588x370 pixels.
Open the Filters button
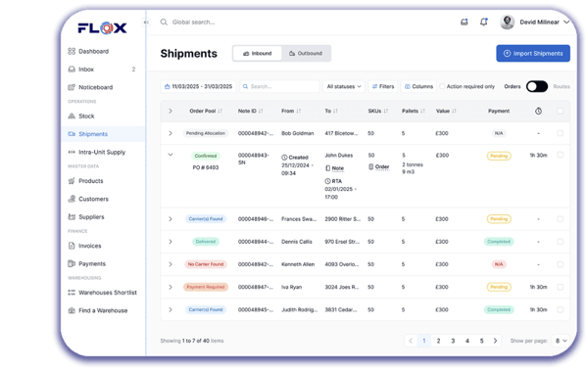pyautogui.click(x=383, y=86)
